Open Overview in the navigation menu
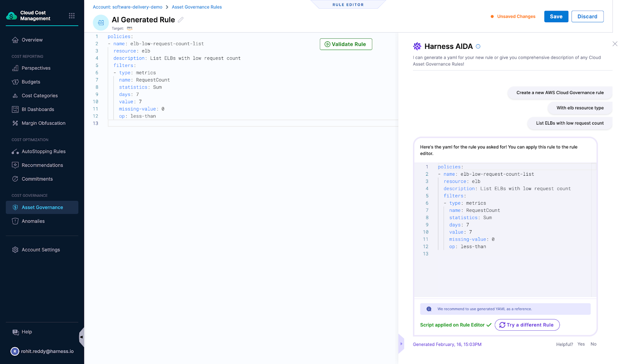This screenshot has width=627, height=364. [x=15, y=40]
